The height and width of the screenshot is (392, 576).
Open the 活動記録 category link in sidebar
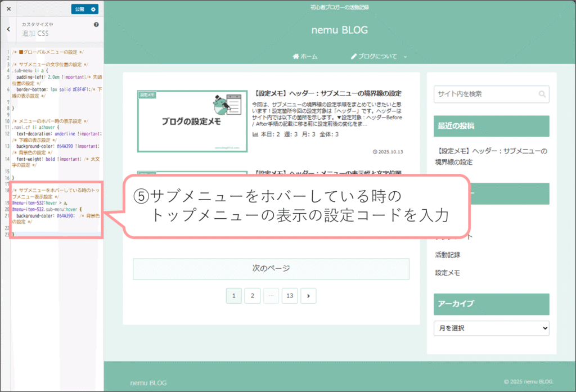point(447,255)
